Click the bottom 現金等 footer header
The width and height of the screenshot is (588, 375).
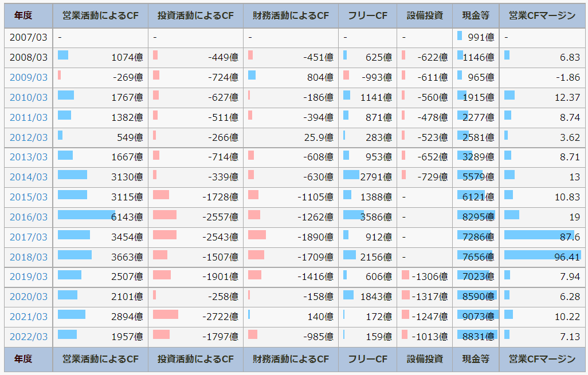click(476, 359)
